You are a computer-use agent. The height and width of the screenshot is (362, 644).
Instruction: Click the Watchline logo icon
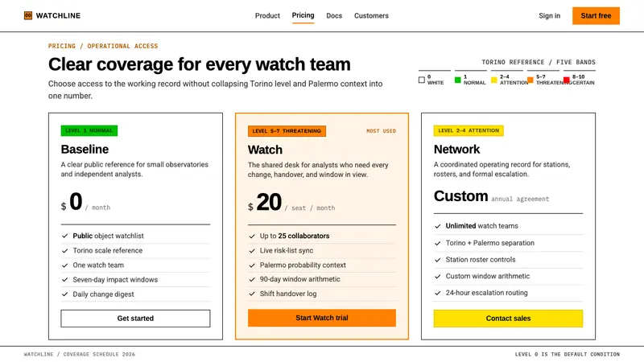pyautogui.click(x=28, y=15)
